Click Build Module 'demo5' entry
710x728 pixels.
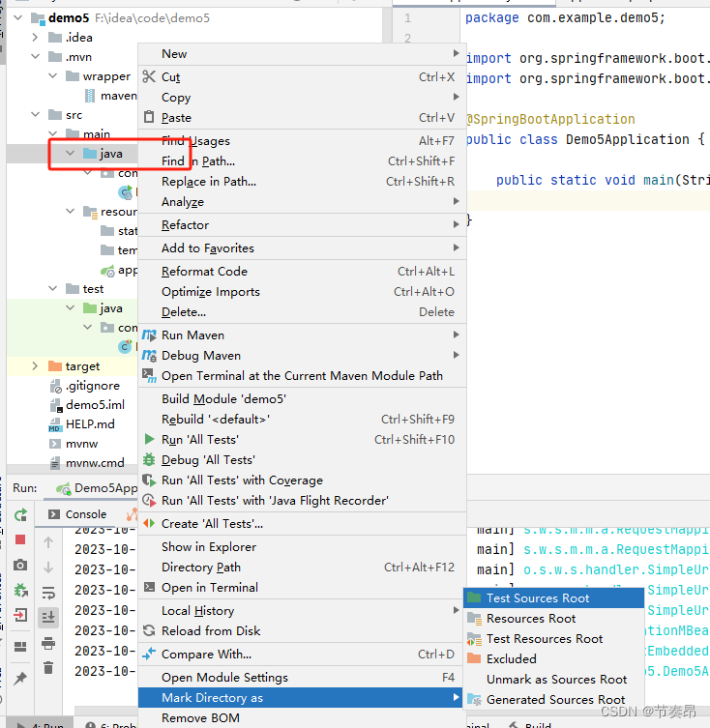(302, 399)
